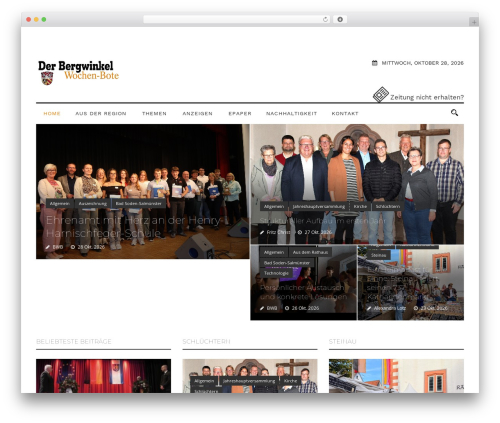Click the Jahreshauptversammlung tag on the Struktureller Aufbau article
This screenshot has width=500, height=423.
tap(319, 207)
